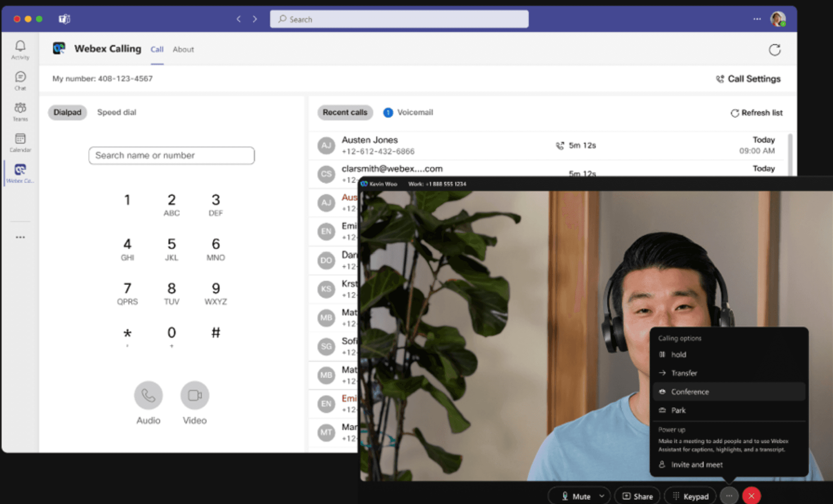Viewport: 833px width, 504px height.
Task: Click Refresh list
Action: click(757, 113)
